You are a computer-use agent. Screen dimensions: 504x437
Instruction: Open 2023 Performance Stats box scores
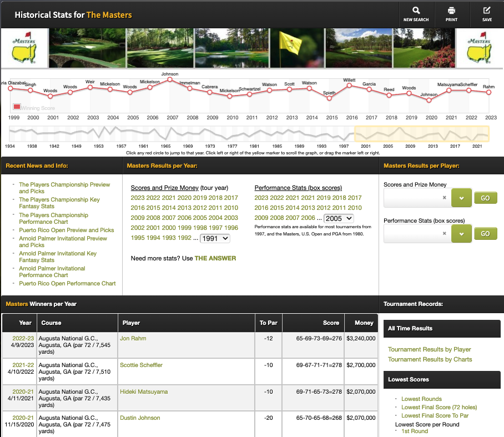(261, 198)
